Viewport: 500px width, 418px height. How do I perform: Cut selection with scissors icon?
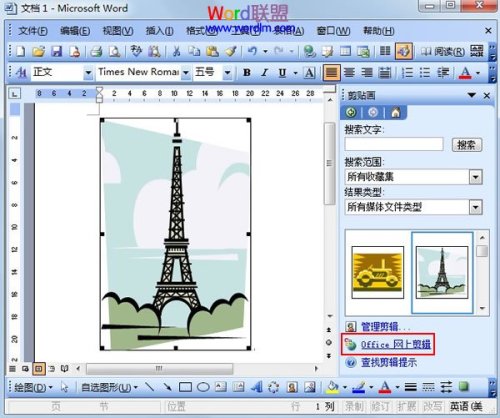pos(176,52)
